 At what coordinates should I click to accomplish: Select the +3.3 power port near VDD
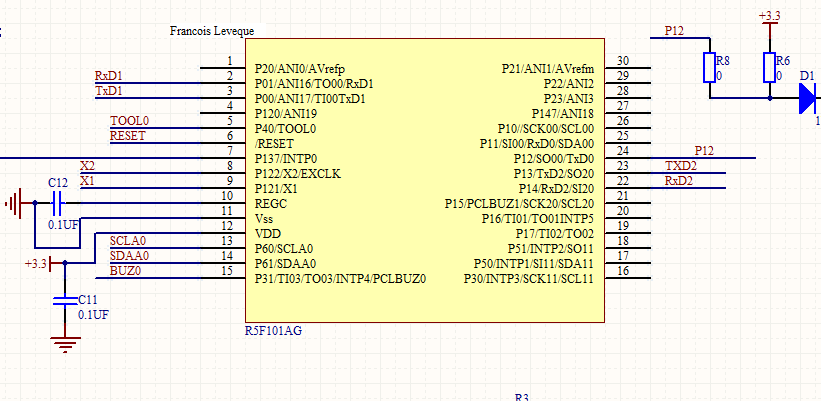[36, 264]
